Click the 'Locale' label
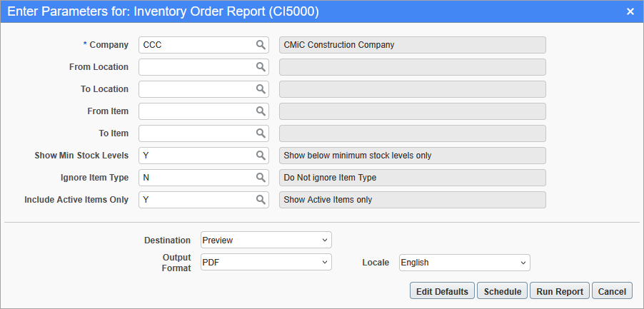The image size is (644, 309). (376, 263)
